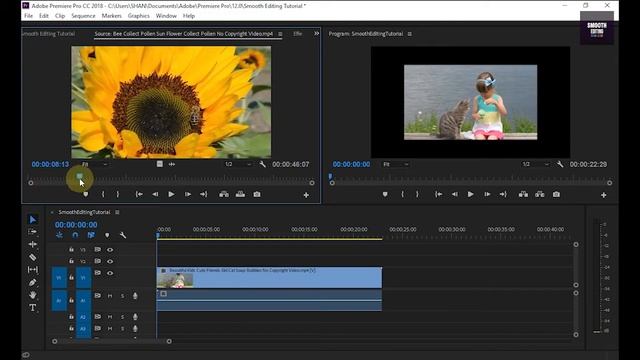
Task: Click Source monitor timecode 00:00:08:13
Action: [x=50, y=164]
